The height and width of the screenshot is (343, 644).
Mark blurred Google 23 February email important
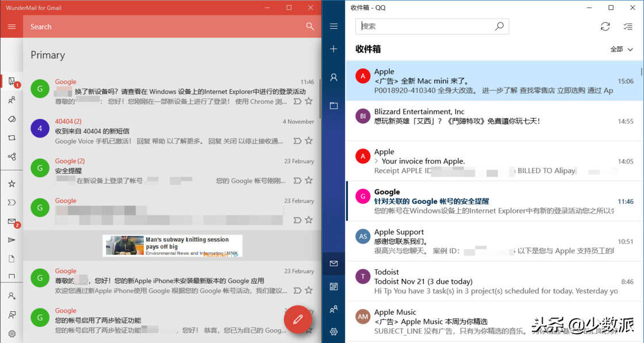click(297, 220)
